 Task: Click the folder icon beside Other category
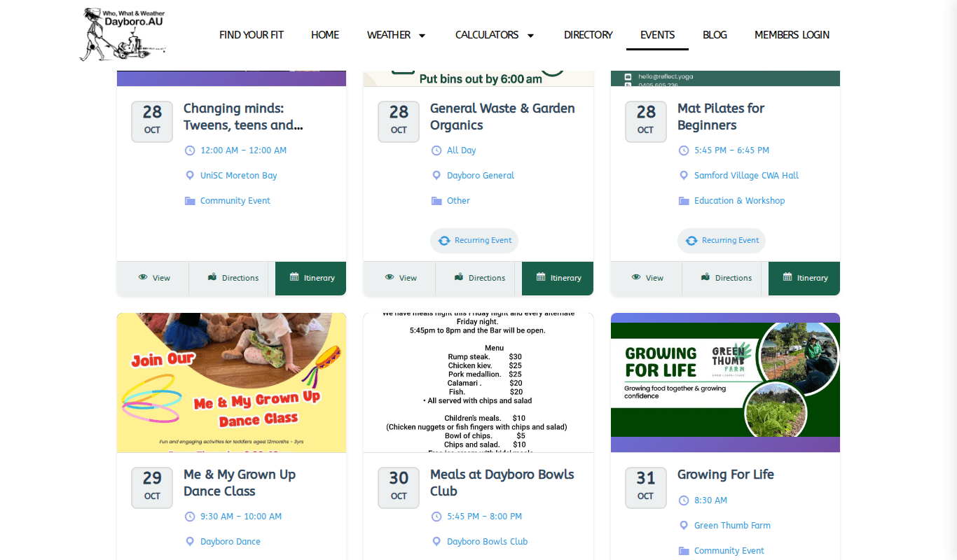pos(436,201)
